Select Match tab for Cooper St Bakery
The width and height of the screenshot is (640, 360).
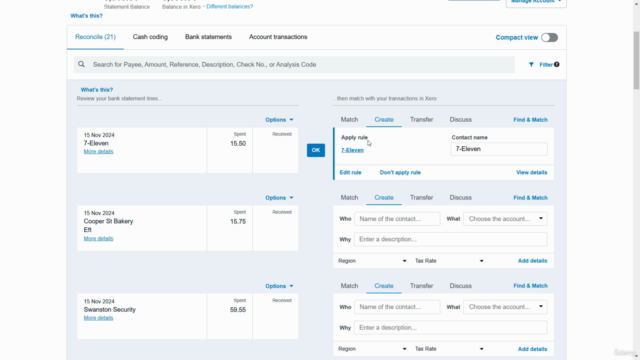tap(349, 198)
